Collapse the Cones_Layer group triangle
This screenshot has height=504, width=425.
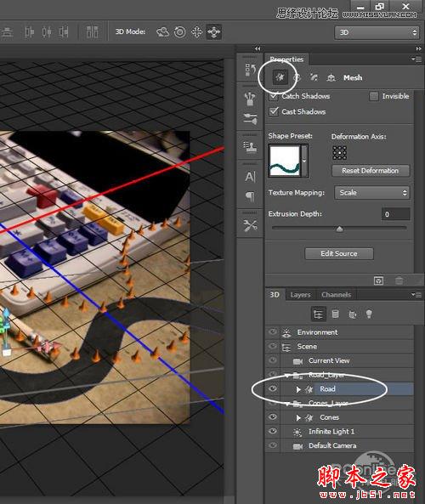click(x=287, y=404)
